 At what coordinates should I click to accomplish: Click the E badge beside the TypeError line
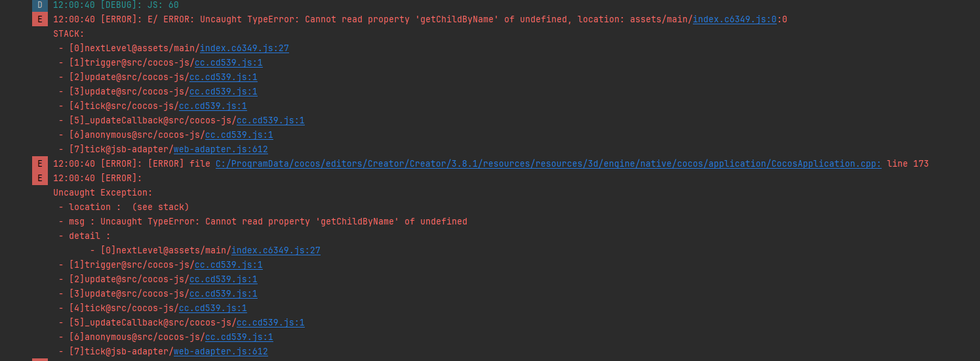tap(40, 19)
